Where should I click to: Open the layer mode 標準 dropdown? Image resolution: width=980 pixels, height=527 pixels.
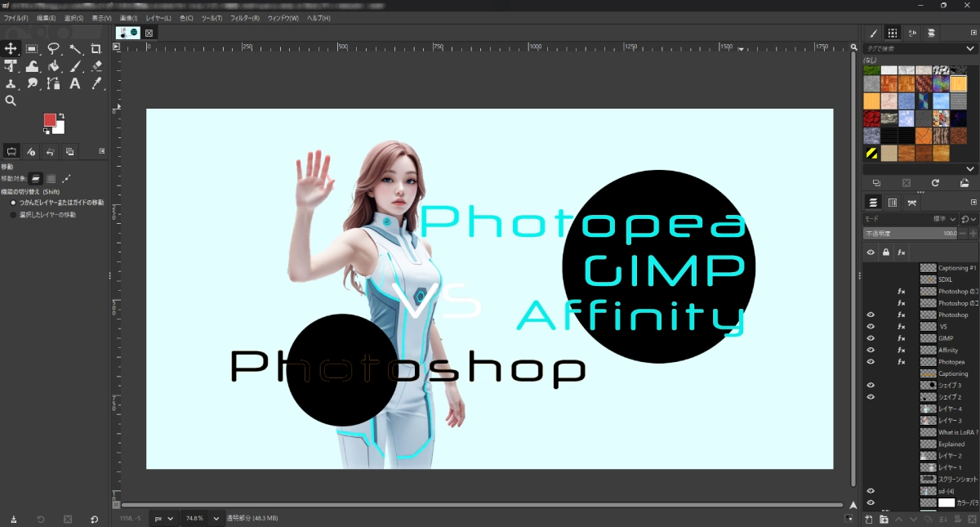pyautogui.click(x=945, y=219)
